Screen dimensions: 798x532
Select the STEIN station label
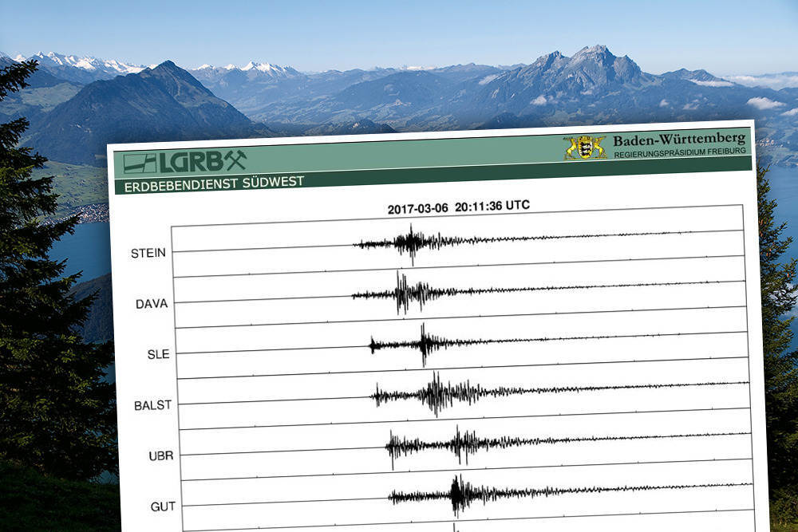(x=148, y=254)
